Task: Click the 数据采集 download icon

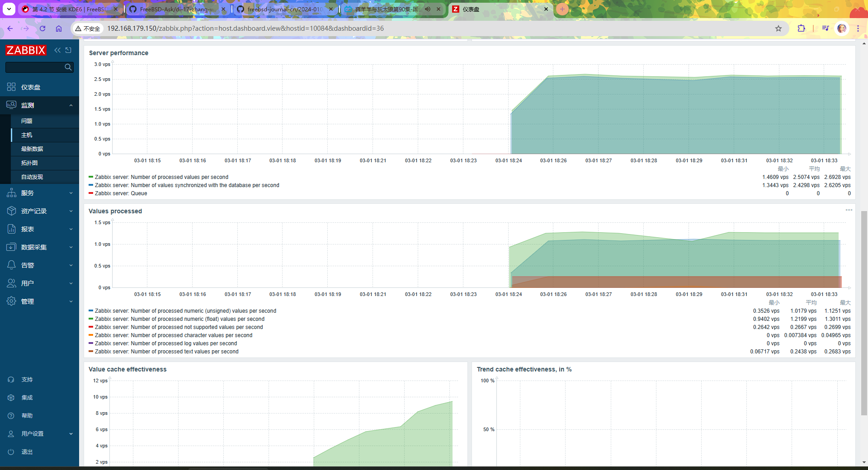Action: 11,247
